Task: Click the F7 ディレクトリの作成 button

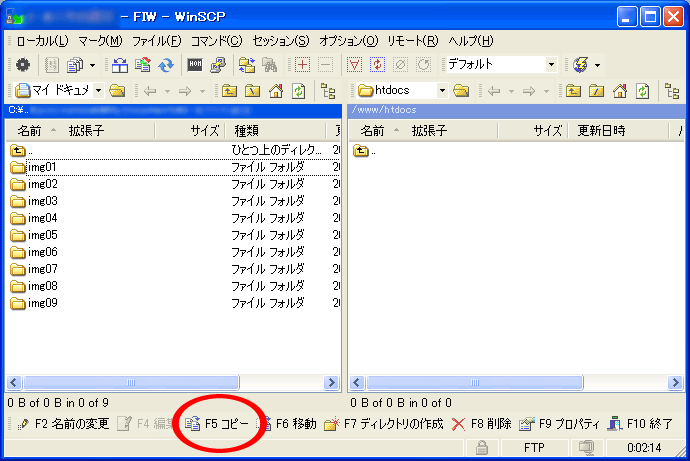Action: pos(383,424)
